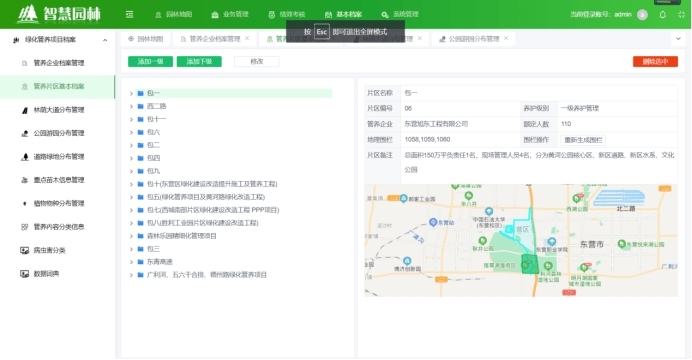Open the 园林地图 top menu

coord(173,15)
